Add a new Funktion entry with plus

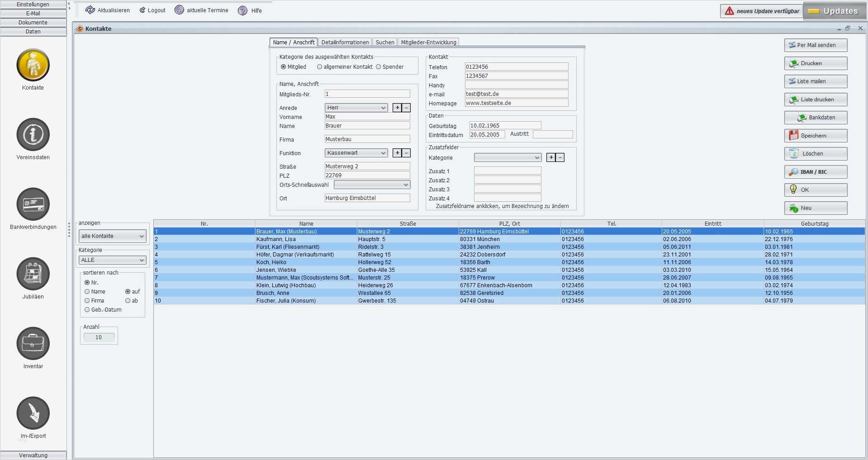(x=397, y=153)
